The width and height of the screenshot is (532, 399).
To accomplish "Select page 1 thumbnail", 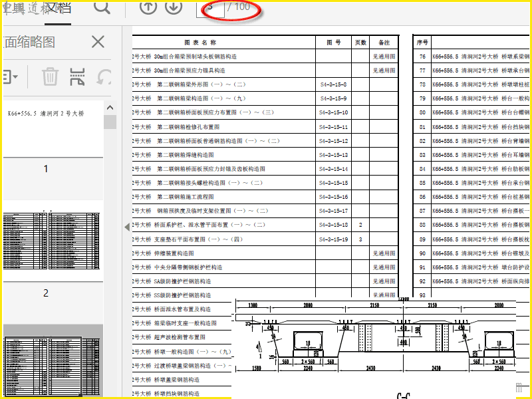I will (x=53, y=128).
